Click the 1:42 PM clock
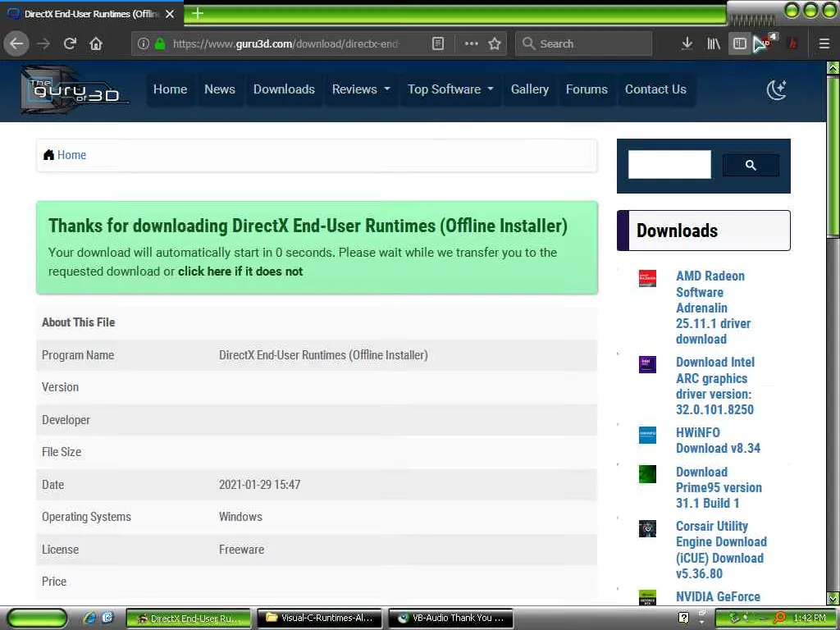This screenshot has width=840, height=630. pos(810,619)
